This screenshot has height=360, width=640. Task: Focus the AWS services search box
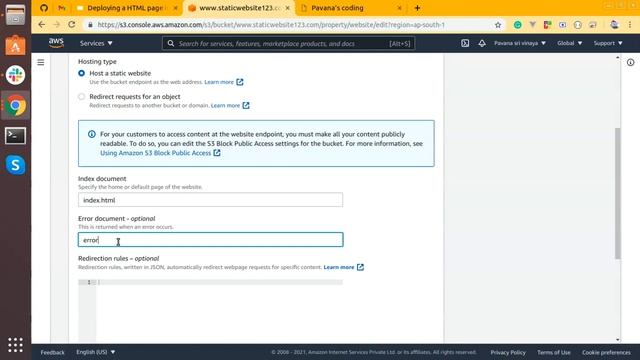[x=289, y=43]
